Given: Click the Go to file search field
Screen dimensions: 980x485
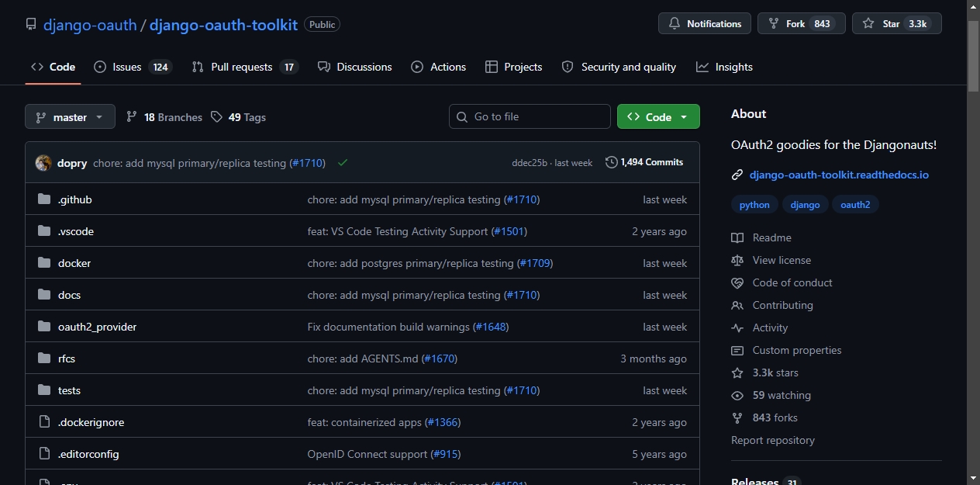Looking at the screenshot, I should pyautogui.click(x=530, y=116).
